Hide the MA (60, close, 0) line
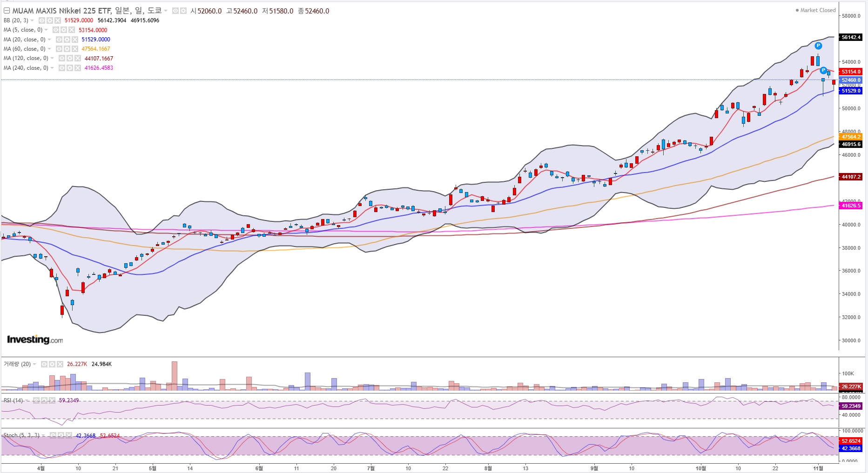Image resolution: width=868 pixels, height=473 pixels. [x=59, y=49]
